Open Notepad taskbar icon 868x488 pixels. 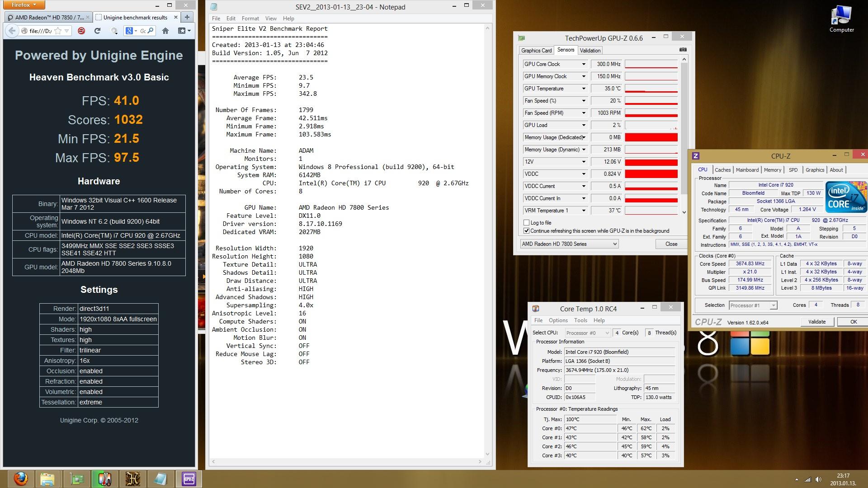click(160, 479)
